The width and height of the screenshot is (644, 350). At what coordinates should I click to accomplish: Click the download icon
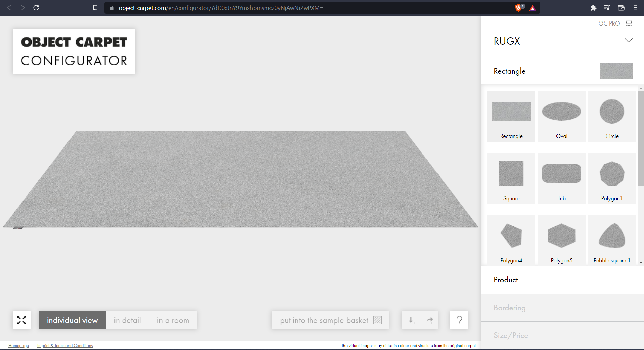point(410,320)
